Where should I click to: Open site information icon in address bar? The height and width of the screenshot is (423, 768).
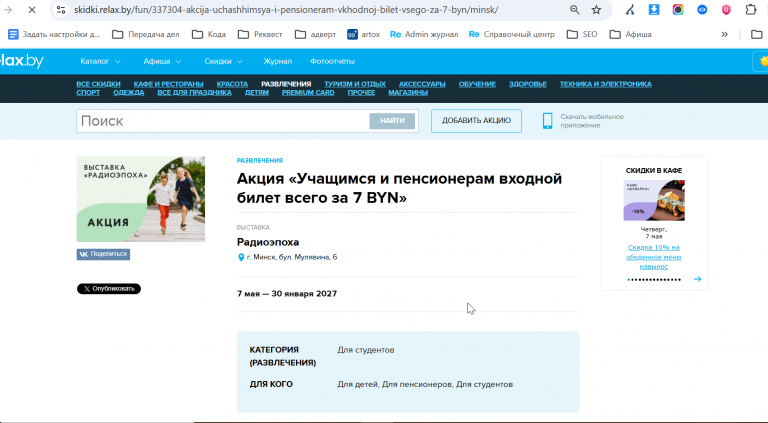(x=61, y=10)
